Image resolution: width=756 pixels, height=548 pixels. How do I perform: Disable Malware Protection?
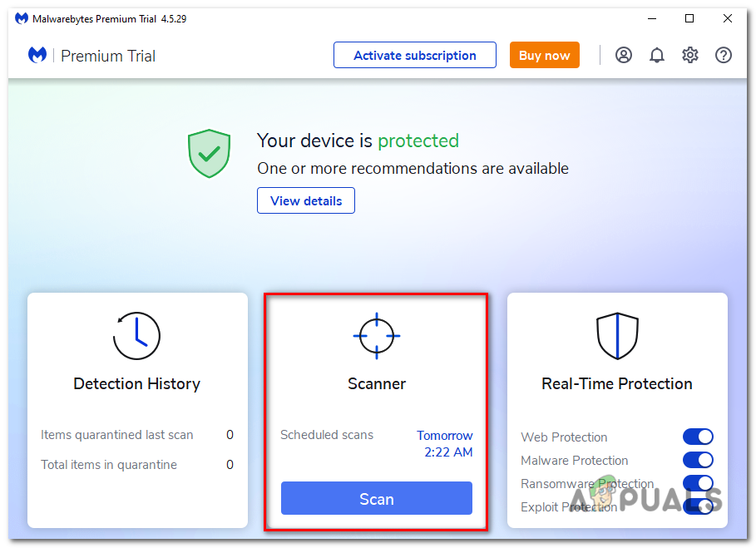click(x=698, y=460)
